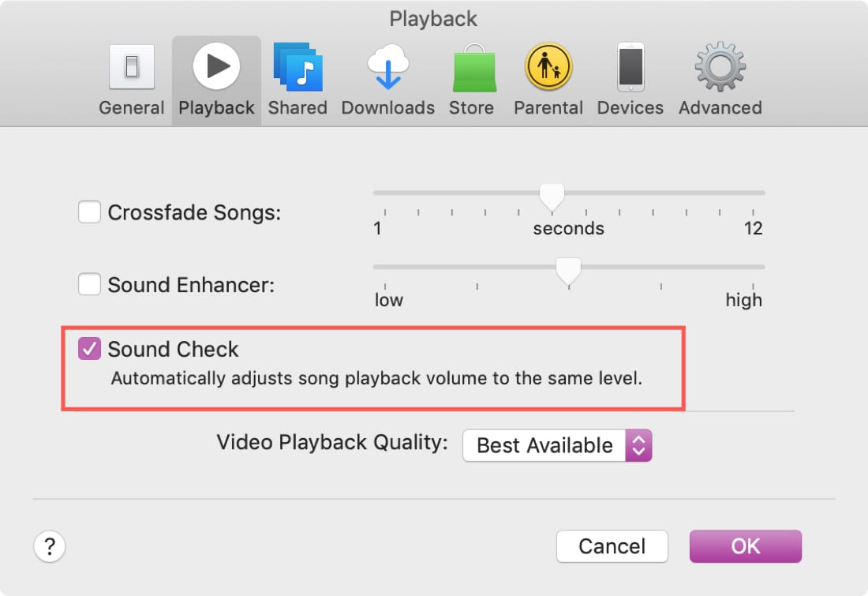Open the Store shopping bag icon
The width and height of the screenshot is (868, 596).
pos(474,68)
